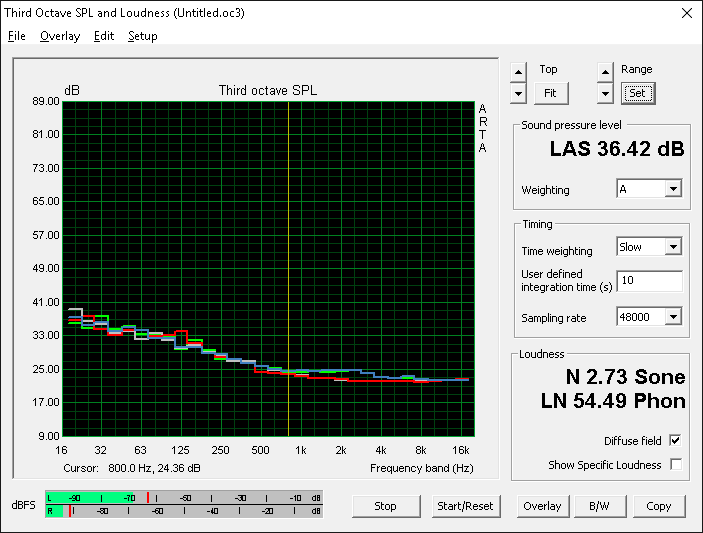
Task: Copy the graph with Copy button
Action: 659,506
